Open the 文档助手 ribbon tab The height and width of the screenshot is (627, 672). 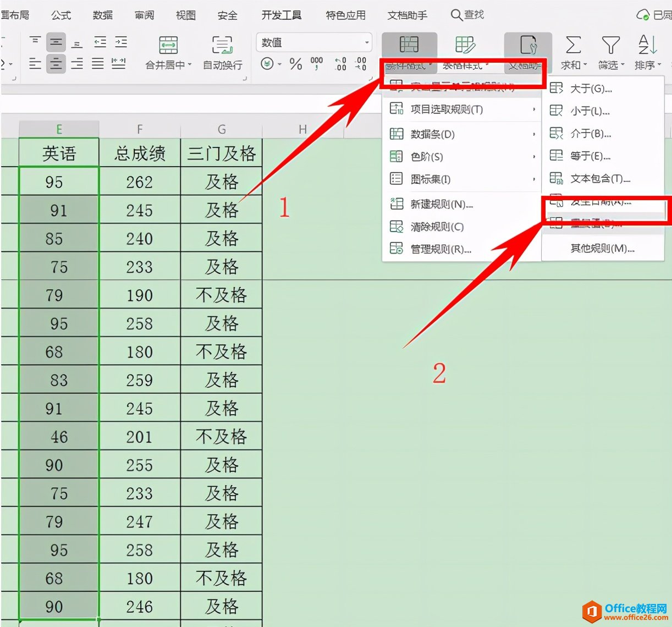coord(407,15)
